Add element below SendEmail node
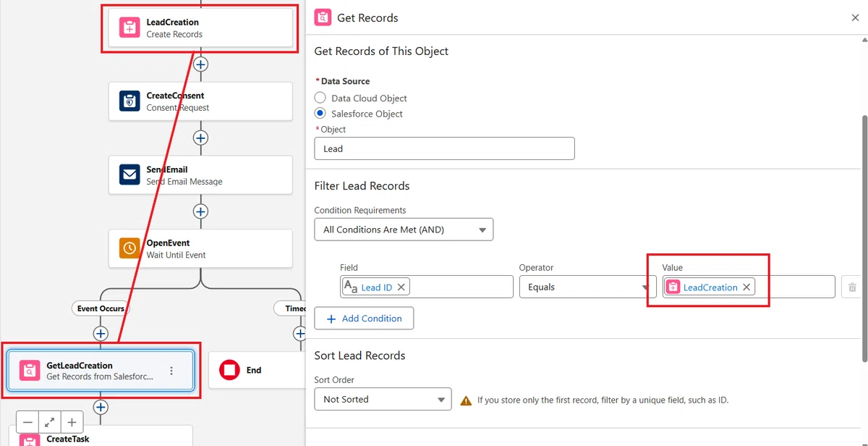Viewport: 868px width, 446px height. coord(200,211)
